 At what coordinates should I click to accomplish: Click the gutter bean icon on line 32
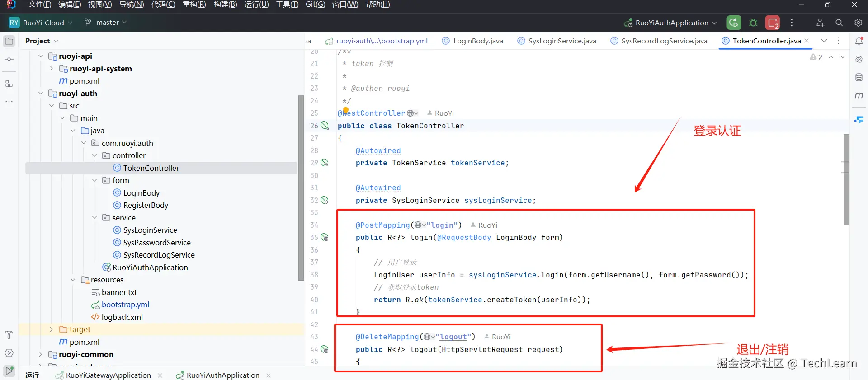click(325, 200)
